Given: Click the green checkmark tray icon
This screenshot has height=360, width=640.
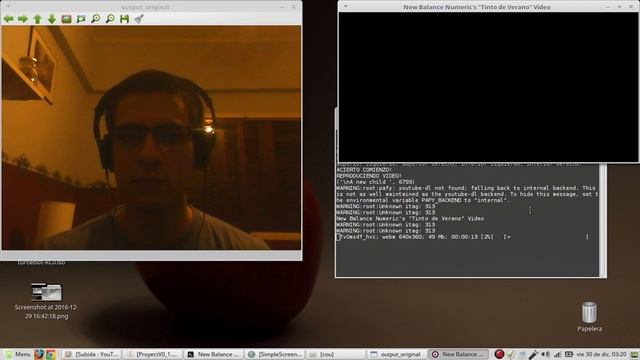Looking at the screenshot, I should [510, 354].
